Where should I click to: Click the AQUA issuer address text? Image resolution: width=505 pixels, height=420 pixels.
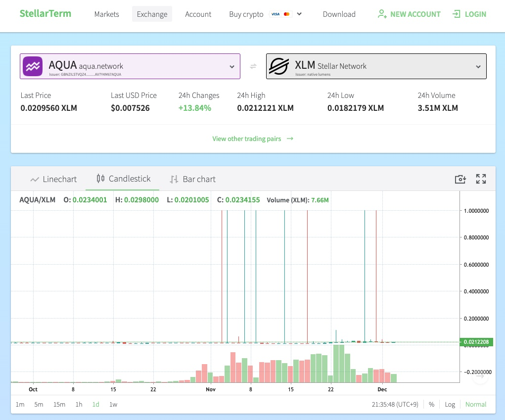tap(85, 74)
